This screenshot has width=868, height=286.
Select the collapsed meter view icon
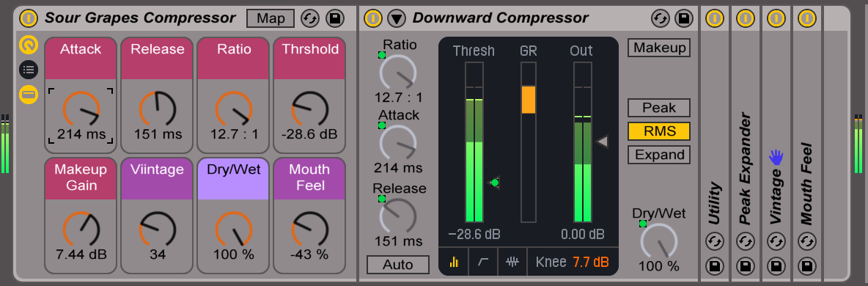coord(453,263)
